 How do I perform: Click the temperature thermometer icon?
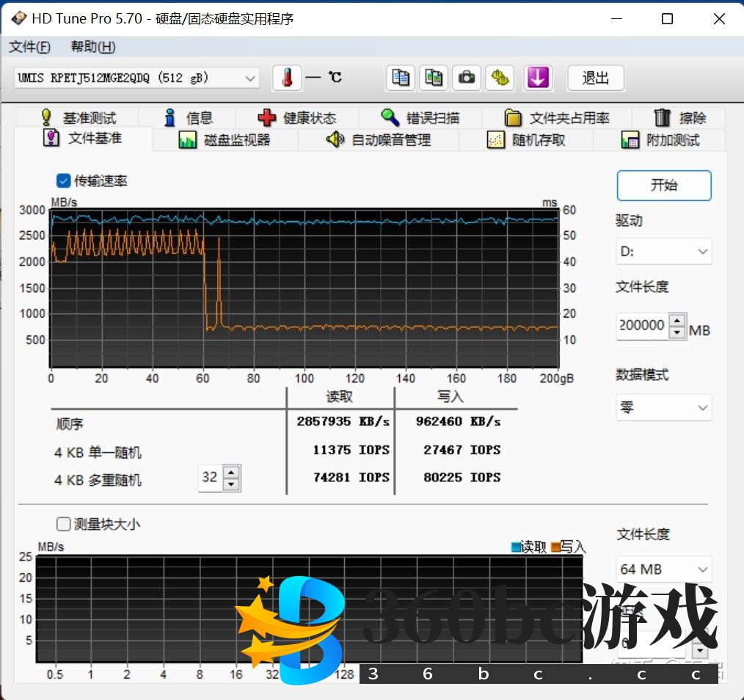(x=287, y=78)
